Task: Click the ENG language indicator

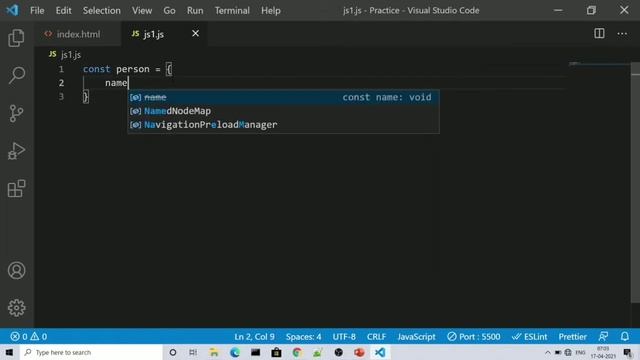Action: point(580,352)
